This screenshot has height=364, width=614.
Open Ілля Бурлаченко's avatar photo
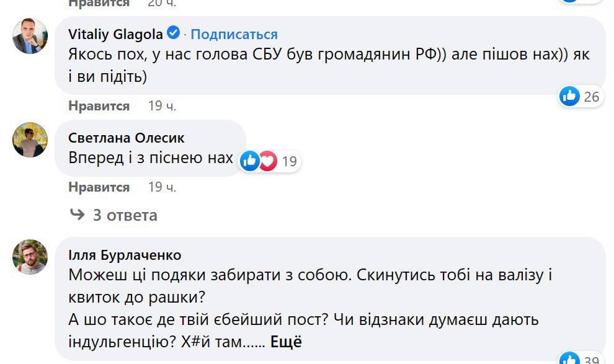pos(30,257)
